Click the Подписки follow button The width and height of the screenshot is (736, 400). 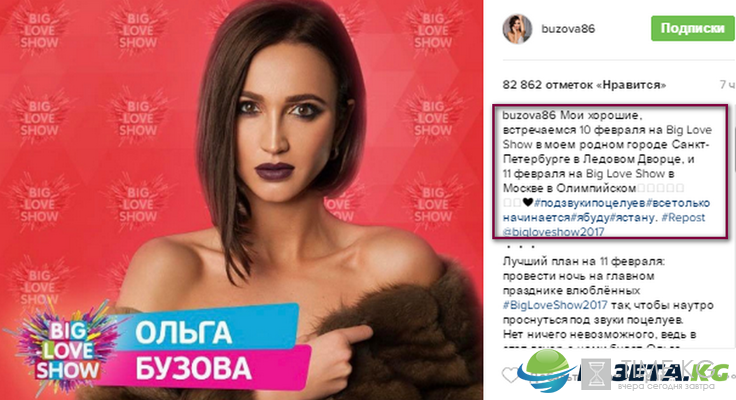coord(692,29)
